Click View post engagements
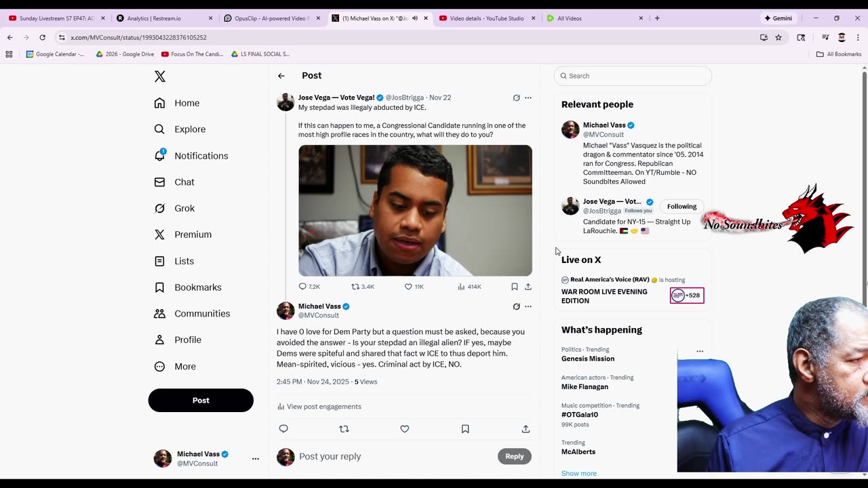 click(x=319, y=407)
